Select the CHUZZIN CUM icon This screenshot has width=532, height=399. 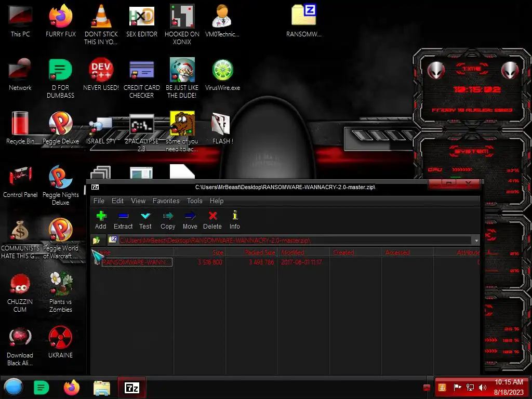tap(20, 292)
